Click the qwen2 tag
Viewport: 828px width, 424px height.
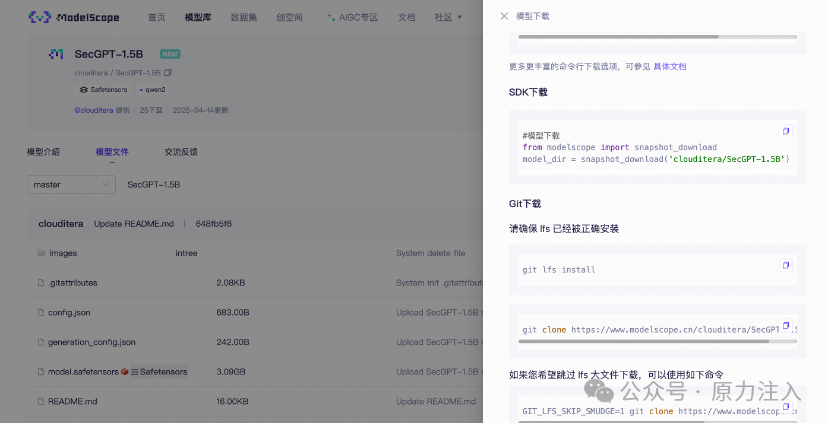point(153,90)
